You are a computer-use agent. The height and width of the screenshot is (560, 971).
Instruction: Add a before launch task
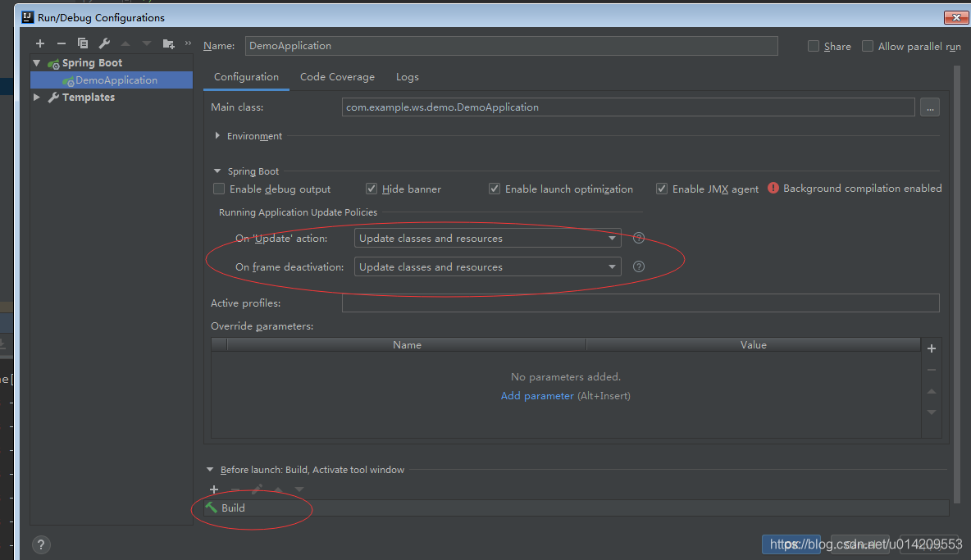(214, 489)
